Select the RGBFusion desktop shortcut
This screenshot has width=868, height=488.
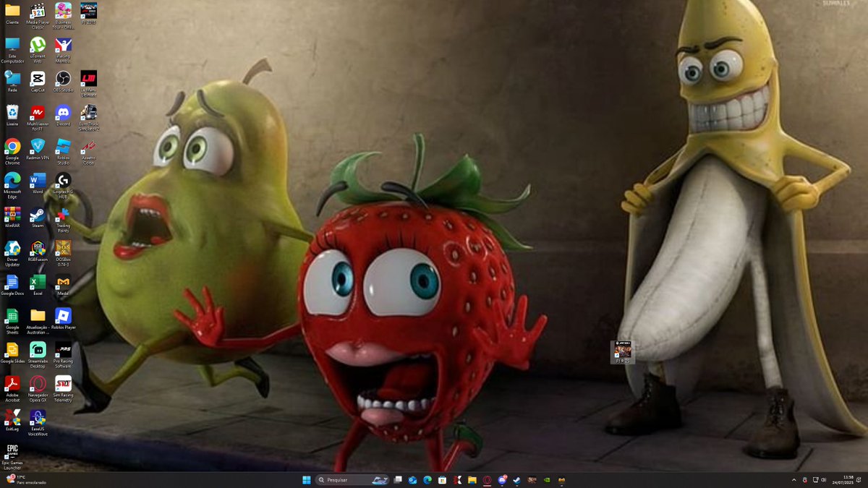click(x=38, y=252)
